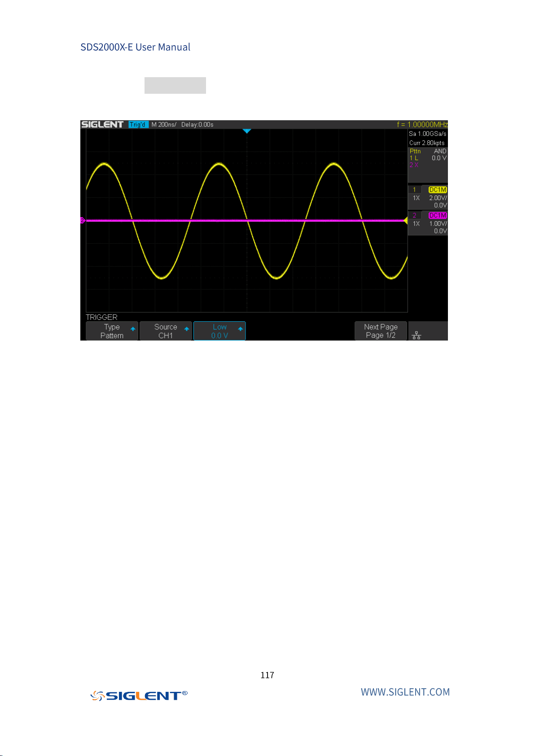The image size is (535, 756).
Task: Click the channel 1 DC1M coupling badge
Action: 438,190
